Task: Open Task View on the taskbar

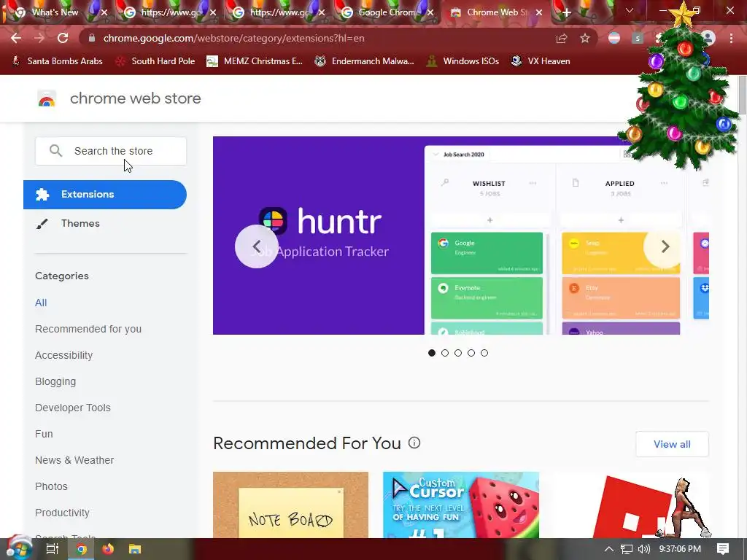Action: tap(53, 549)
